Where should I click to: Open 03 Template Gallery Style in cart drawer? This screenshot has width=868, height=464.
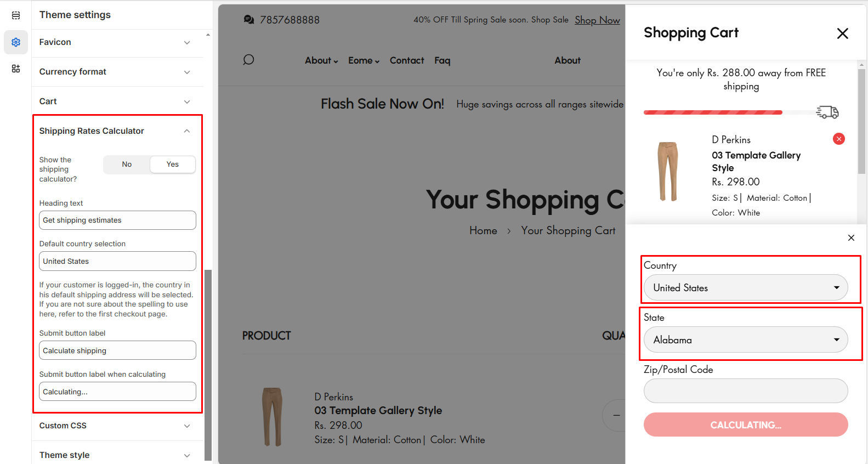pyautogui.click(x=756, y=162)
